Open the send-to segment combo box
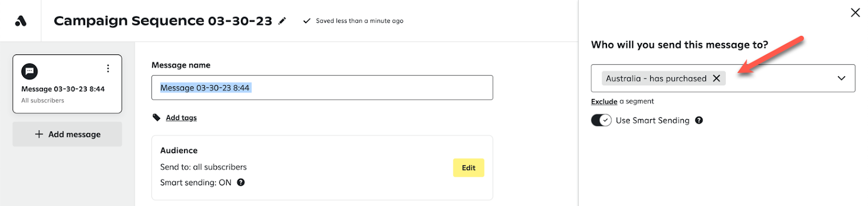Image resolution: width=868 pixels, height=206 pixels. [x=723, y=78]
